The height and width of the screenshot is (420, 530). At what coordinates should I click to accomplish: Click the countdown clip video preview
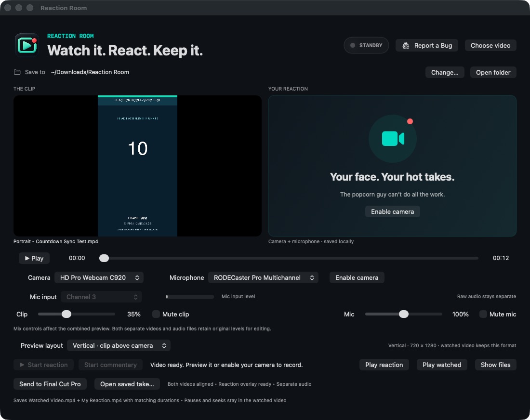138,166
